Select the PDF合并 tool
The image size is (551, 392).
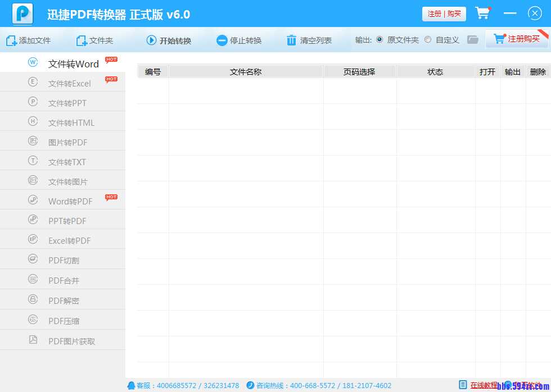click(63, 280)
